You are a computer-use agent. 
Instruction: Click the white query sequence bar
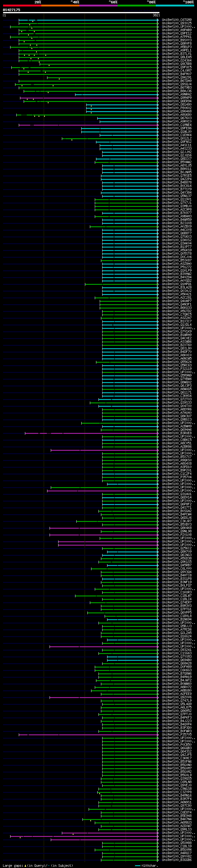tap(81, 13)
